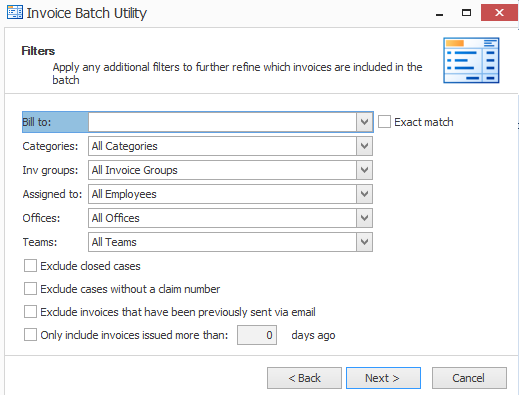
Task: Open the All Offices dropdown
Action: coord(364,218)
